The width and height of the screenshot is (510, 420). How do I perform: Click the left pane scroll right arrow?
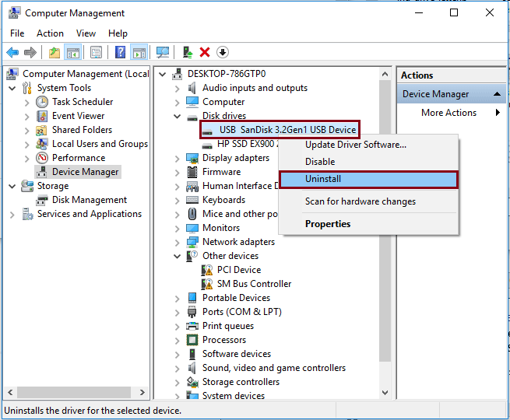[142, 393]
